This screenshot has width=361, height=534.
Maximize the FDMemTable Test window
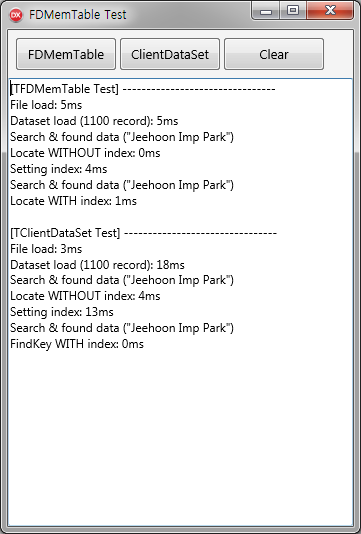tap(293, 11)
